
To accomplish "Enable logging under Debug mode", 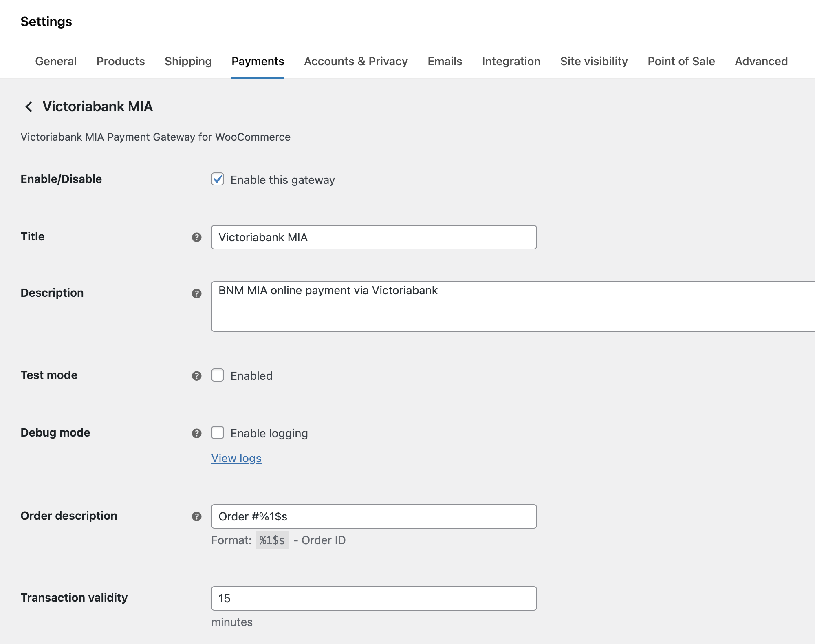I will point(218,433).
